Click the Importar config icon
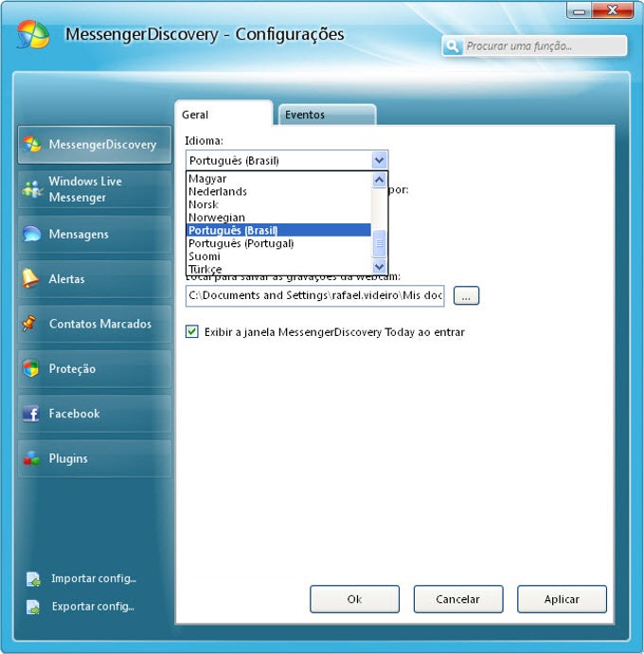 (33, 579)
